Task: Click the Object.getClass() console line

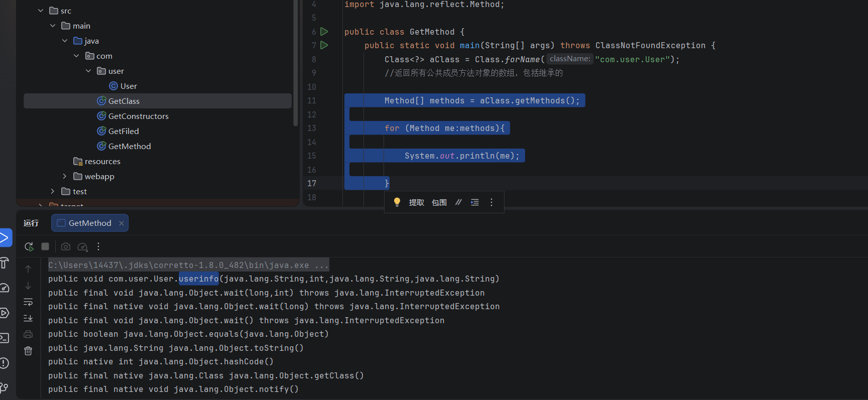Action: point(206,375)
